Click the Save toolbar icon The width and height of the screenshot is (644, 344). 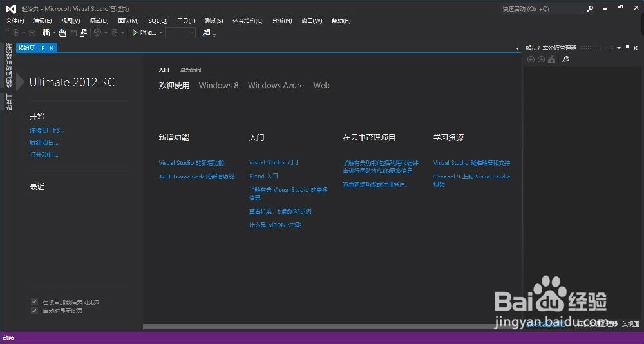tap(73, 33)
